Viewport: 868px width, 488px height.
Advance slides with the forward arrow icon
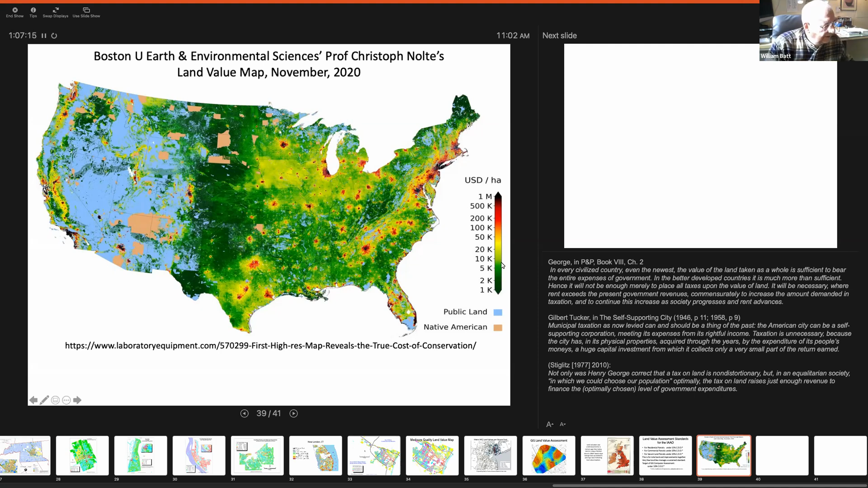[77, 400]
